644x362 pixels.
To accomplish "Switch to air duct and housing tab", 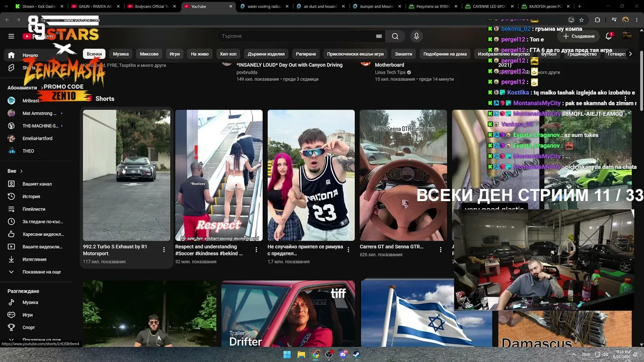I will (320, 7).
